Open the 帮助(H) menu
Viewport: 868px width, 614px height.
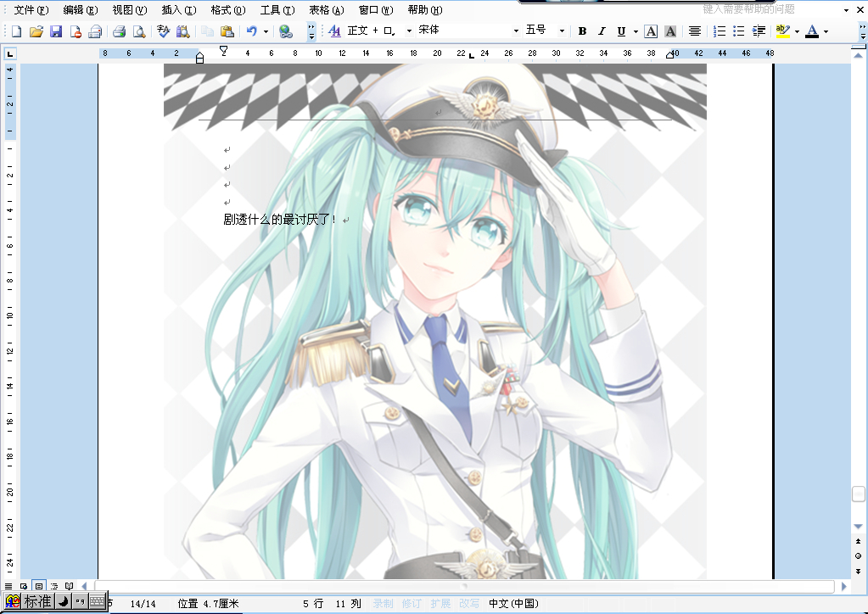coord(425,10)
